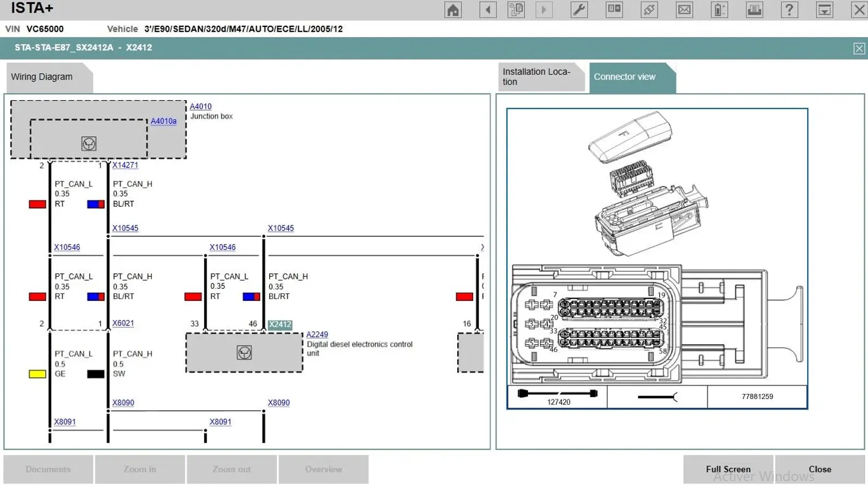Click the connector pinout face drawing
868x486 pixels.
point(657,324)
